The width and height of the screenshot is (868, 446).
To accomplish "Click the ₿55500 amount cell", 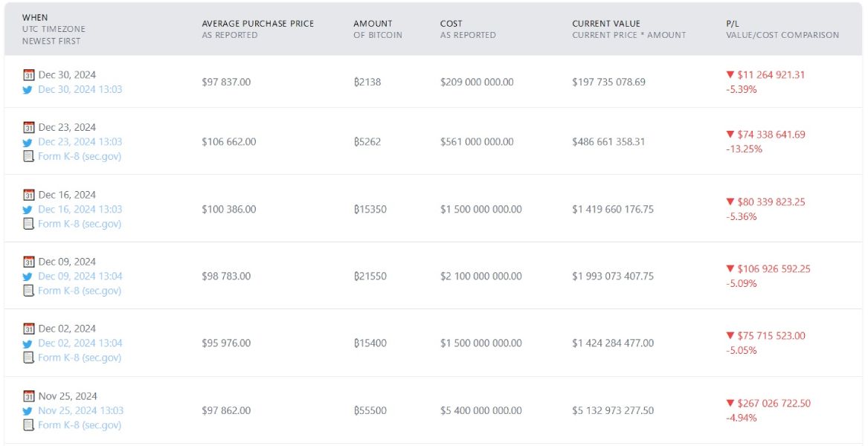I will [370, 410].
